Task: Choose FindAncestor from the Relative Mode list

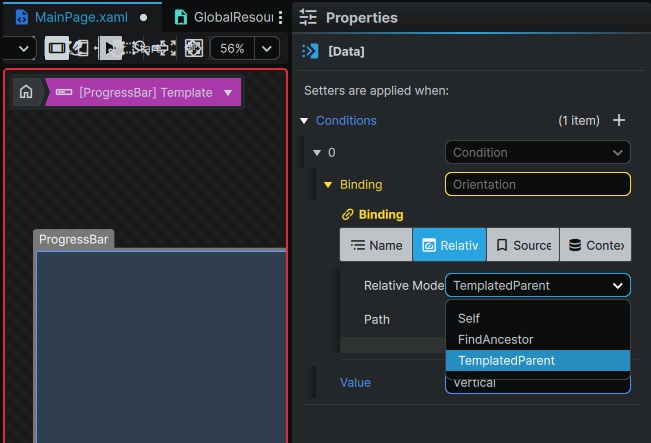Action: (495, 340)
